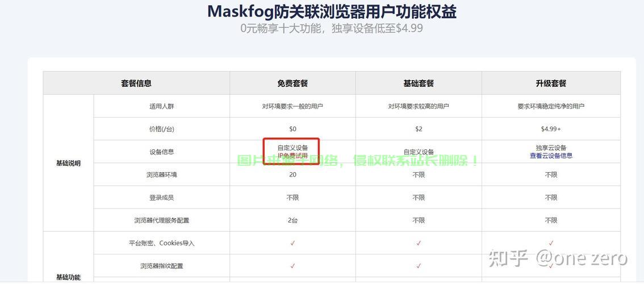Click the 价格(/台) row label
This screenshot has width=644, height=284.
point(161,129)
